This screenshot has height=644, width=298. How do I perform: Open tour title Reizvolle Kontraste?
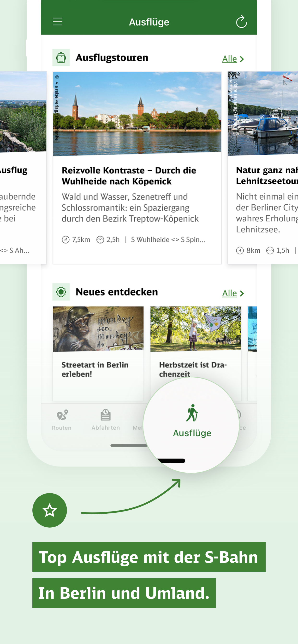tap(129, 176)
